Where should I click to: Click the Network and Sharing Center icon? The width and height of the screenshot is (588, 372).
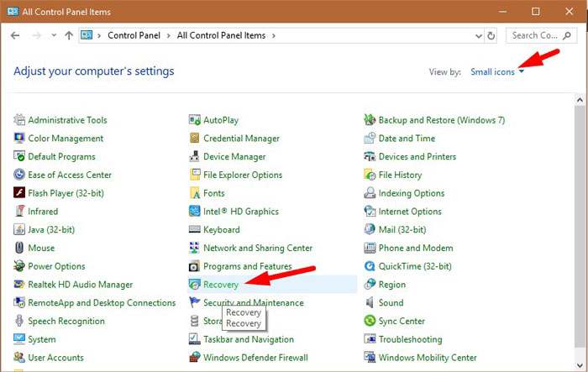(194, 248)
